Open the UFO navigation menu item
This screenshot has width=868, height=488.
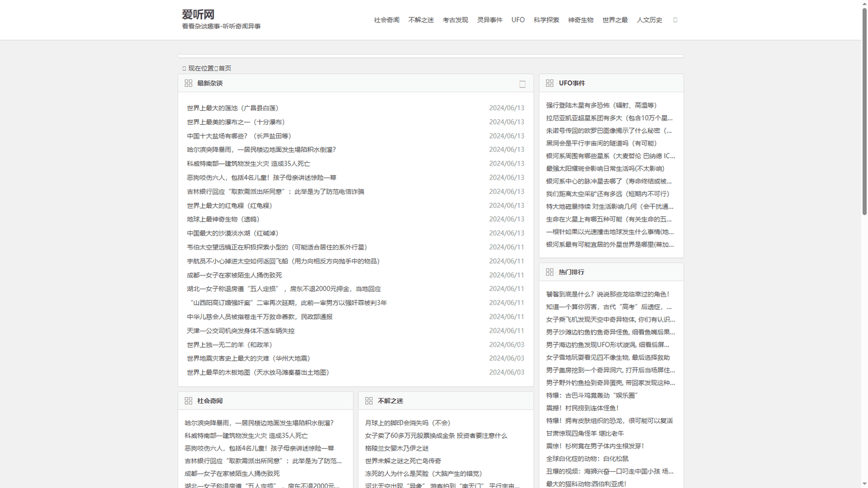pyautogui.click(x=518, y=20)
